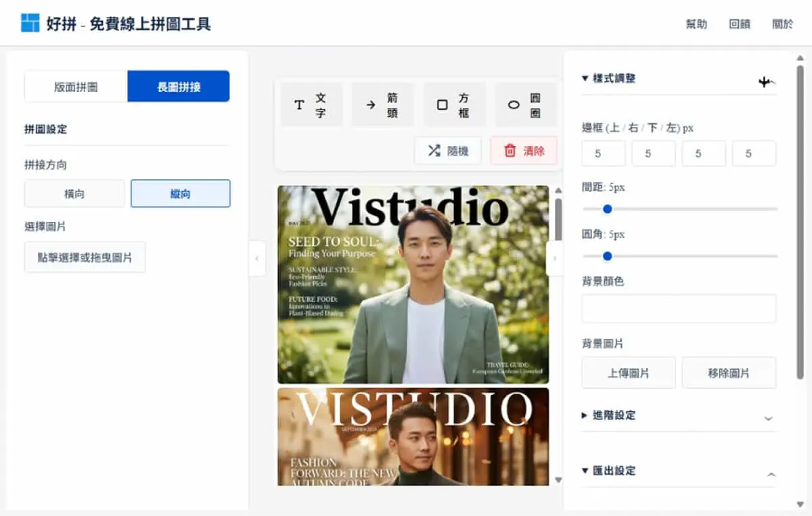Click 移除圖片 to remove background image

point(729,373)
